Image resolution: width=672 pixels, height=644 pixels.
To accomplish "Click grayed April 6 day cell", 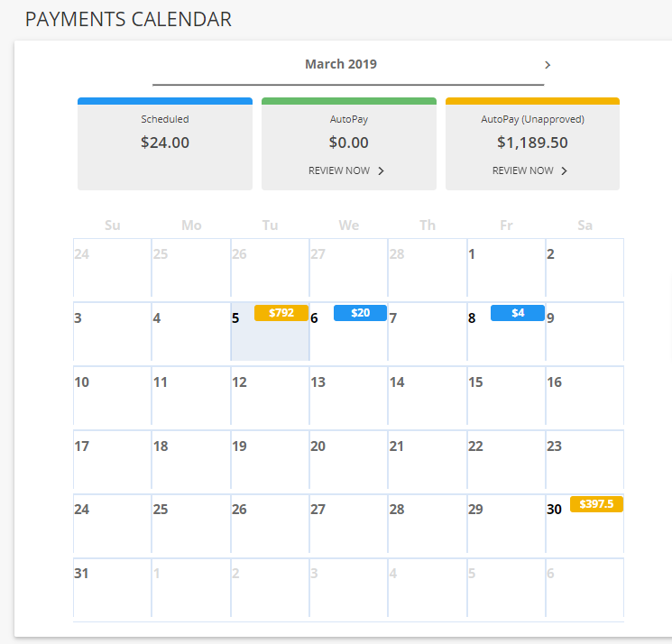I will [585, 587].
